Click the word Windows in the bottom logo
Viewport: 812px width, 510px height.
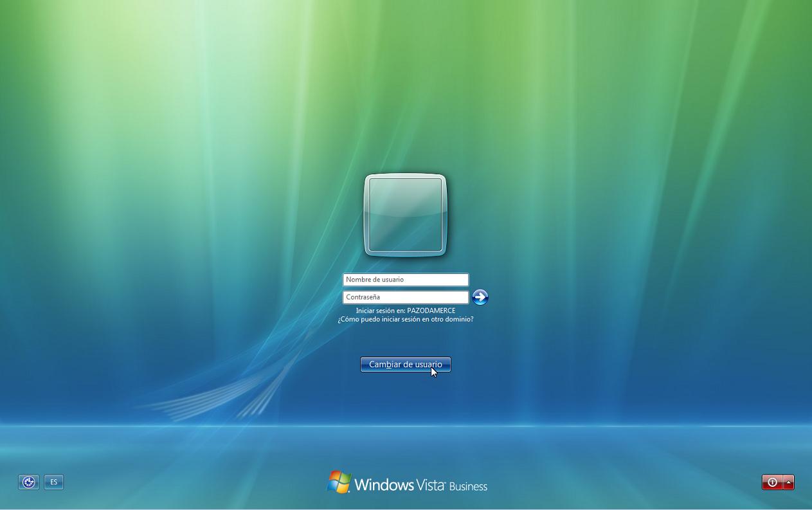[x=384, y=485]
